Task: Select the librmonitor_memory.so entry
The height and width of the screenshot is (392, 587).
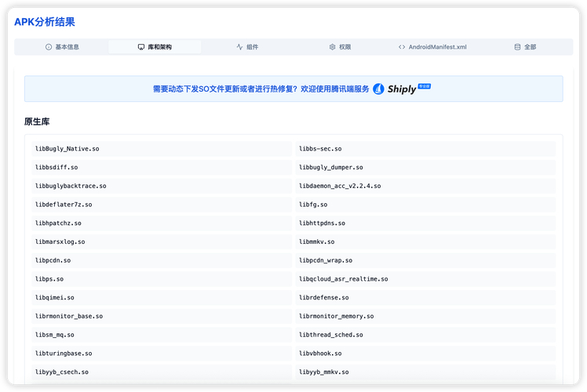Action: [x=336, y=317]
